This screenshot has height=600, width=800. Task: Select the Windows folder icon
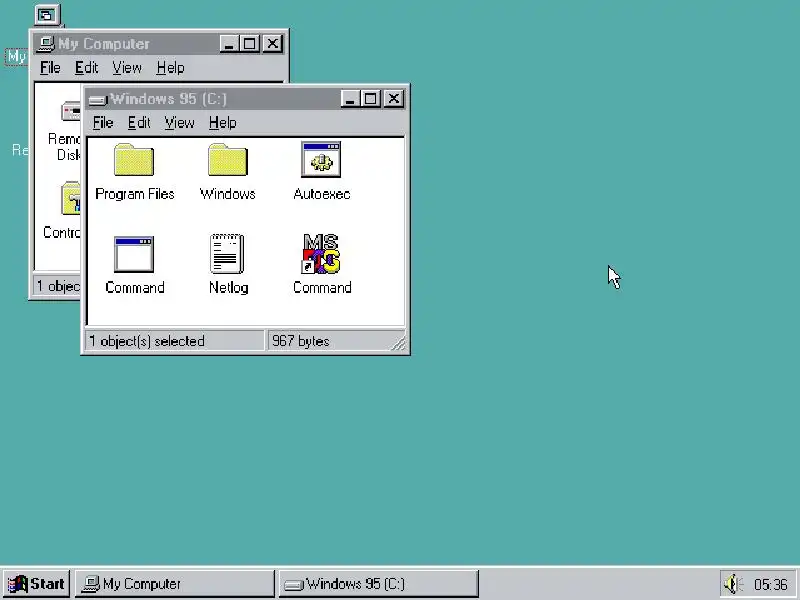[228, 160]
